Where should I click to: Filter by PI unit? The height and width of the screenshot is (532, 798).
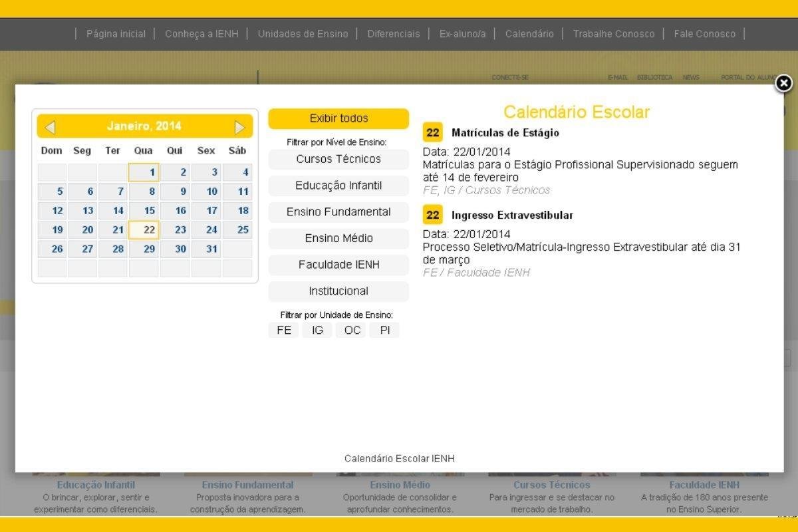(385, 331)
